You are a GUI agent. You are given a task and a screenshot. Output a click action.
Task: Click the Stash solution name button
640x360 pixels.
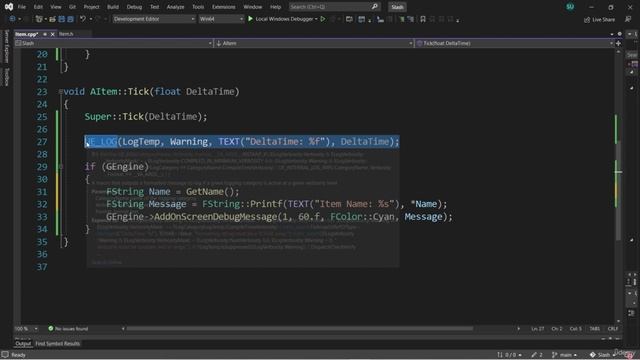click(x=397, y=7)
